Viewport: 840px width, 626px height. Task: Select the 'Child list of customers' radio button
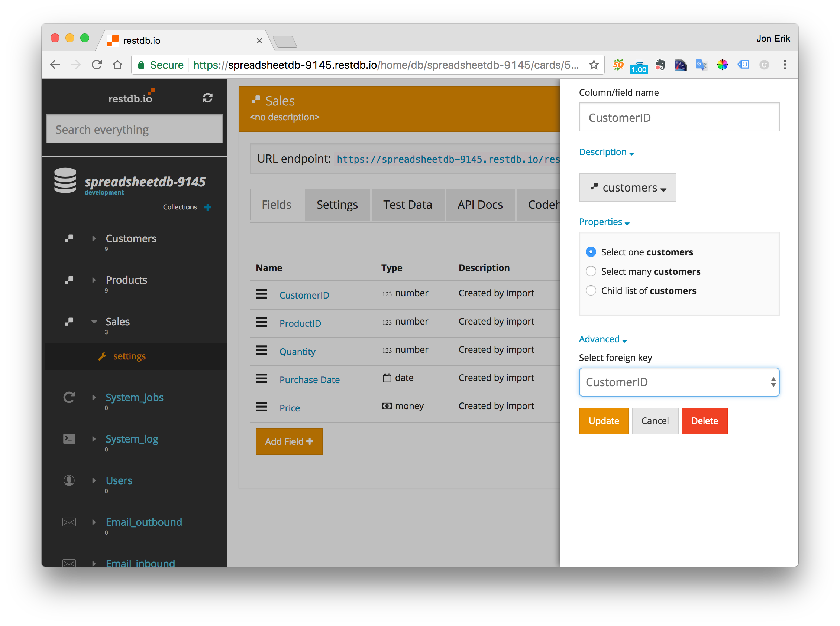(591, 290)
